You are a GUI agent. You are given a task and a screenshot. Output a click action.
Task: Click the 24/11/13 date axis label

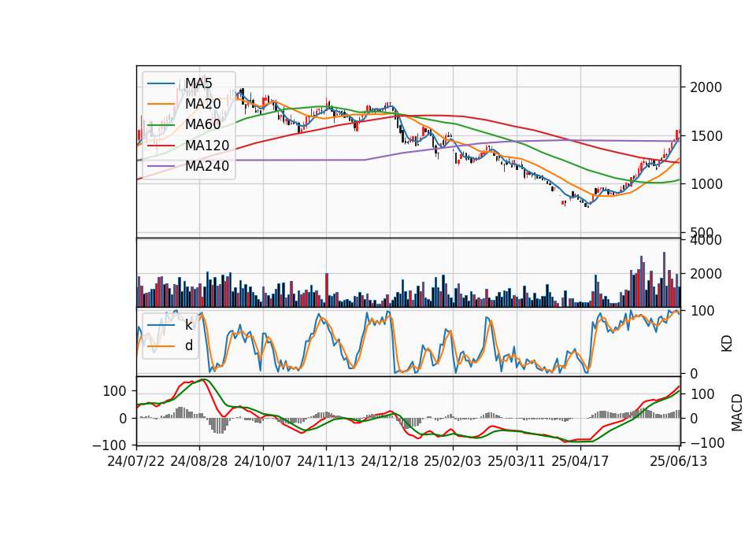pos(326,461)
